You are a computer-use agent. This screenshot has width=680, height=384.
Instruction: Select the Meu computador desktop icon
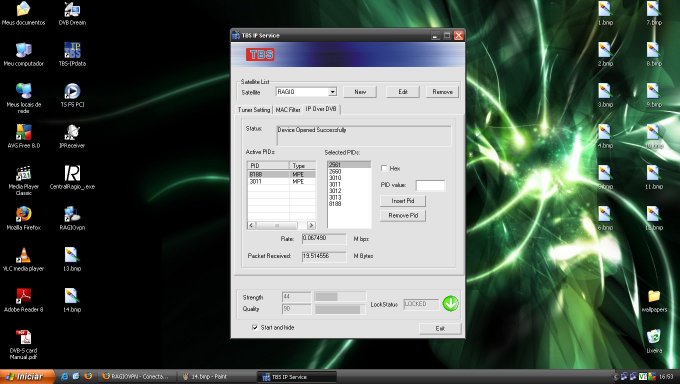[x=23, y=54]
